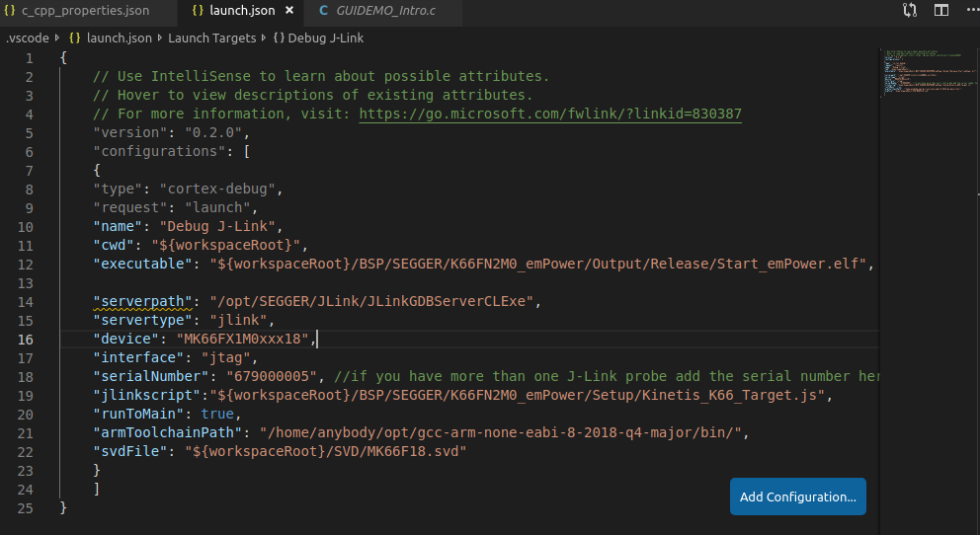
Task: Open the go.microsoft.com fwlink URL
Action: [550, 114]
